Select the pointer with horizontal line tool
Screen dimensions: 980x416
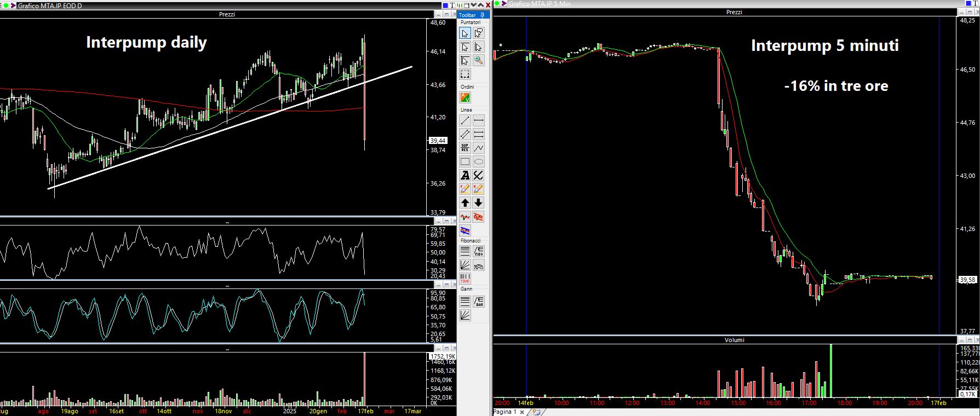pyautogui.click(x=465, y=47)
